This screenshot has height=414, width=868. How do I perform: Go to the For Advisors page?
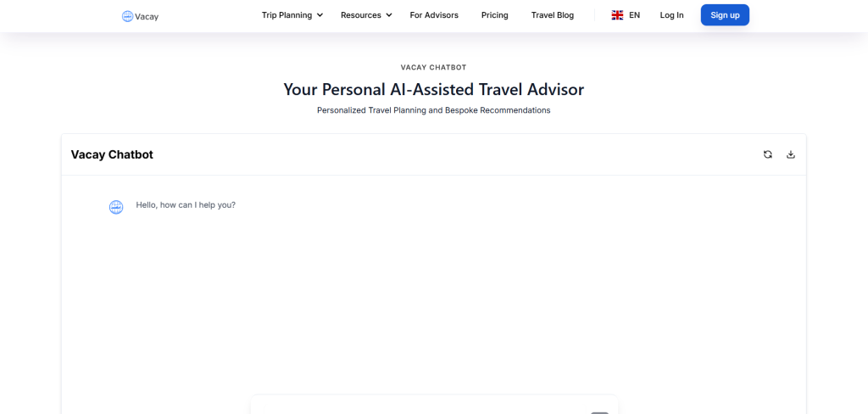coord(434,15)
